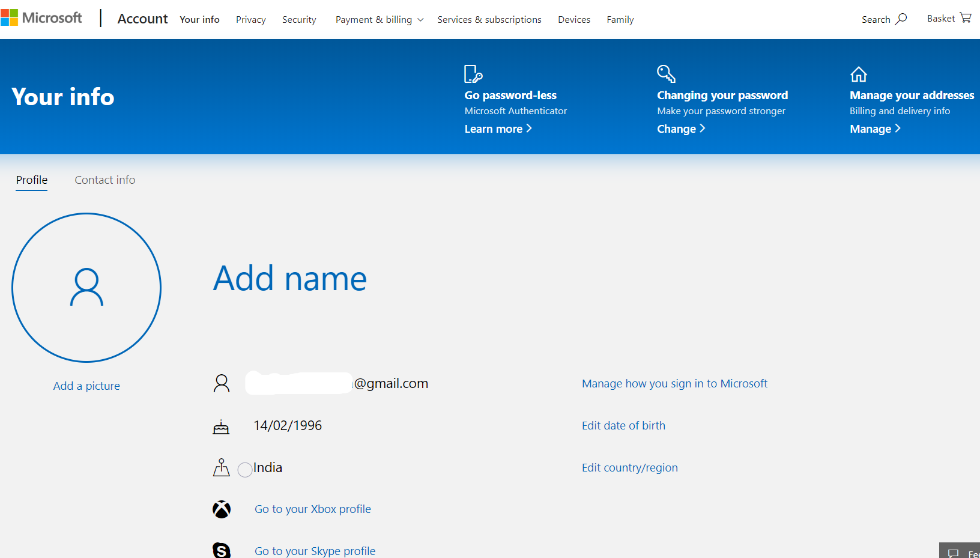Click the house icon above Manage your addresses
Viewport: 980px width, 558px height.
(859, 74)
